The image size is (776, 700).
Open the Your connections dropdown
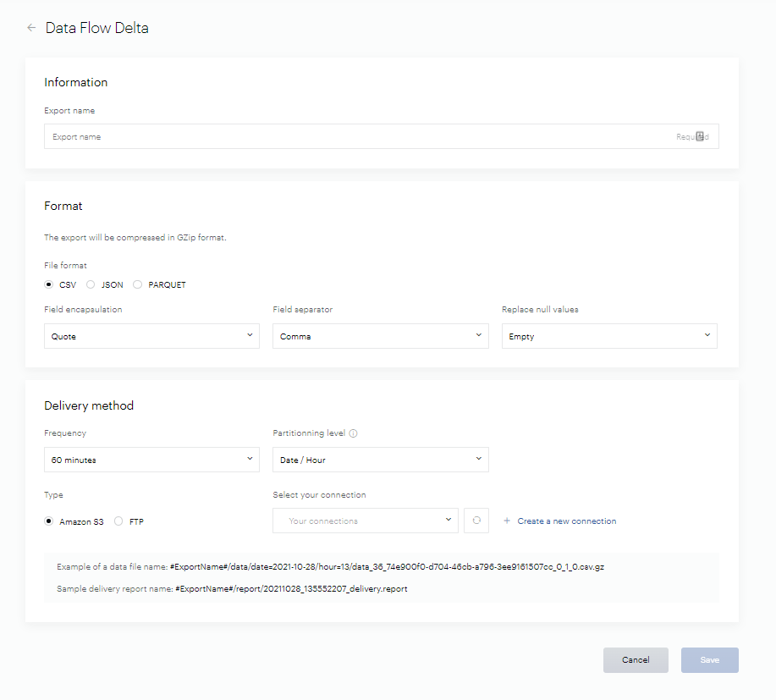click(x=365, y=521)
